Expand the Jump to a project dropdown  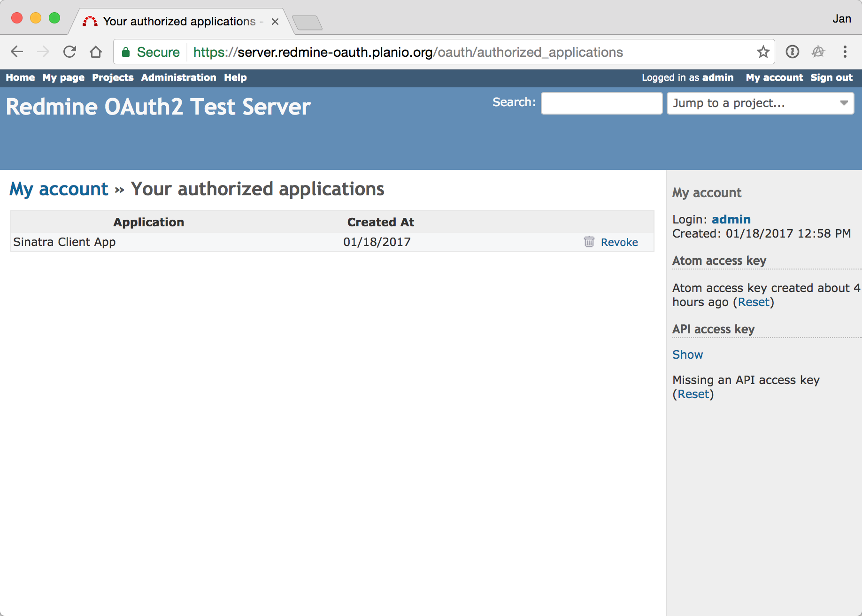click(760, 103)
